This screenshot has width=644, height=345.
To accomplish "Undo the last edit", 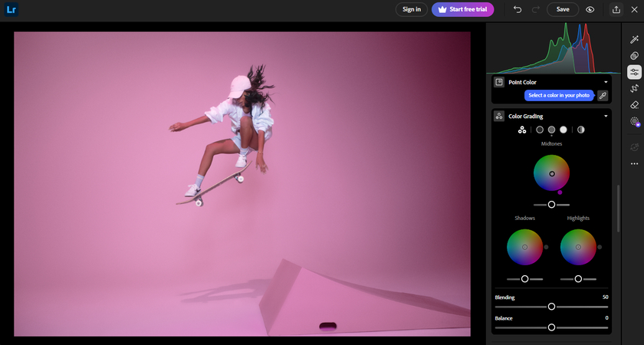I will 517,9.
